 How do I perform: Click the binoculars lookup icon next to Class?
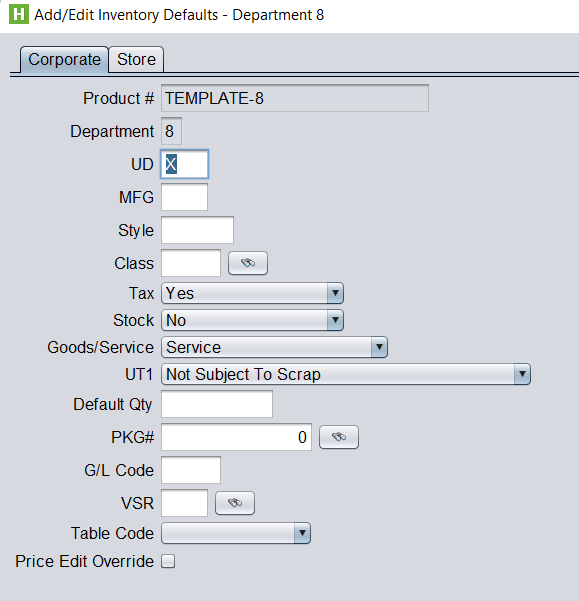pos(248,263)
